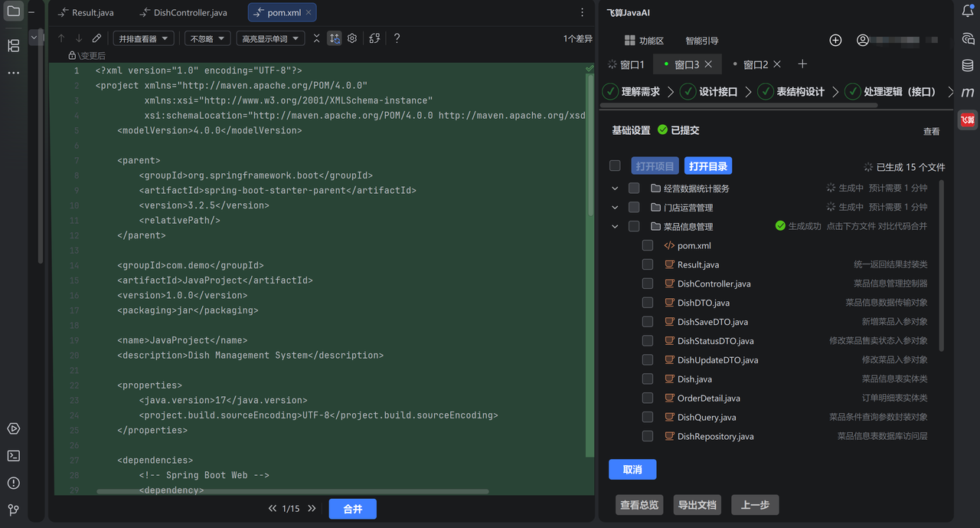This screenshot has height=528, width=980.
Task: Click the 查看总览 button
Action: (639, 505)
